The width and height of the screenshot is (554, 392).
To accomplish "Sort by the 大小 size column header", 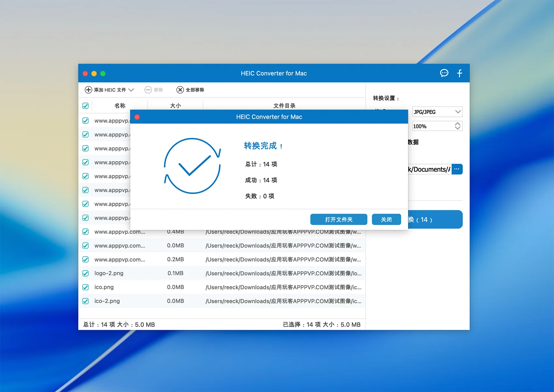I will pos(175,105).
